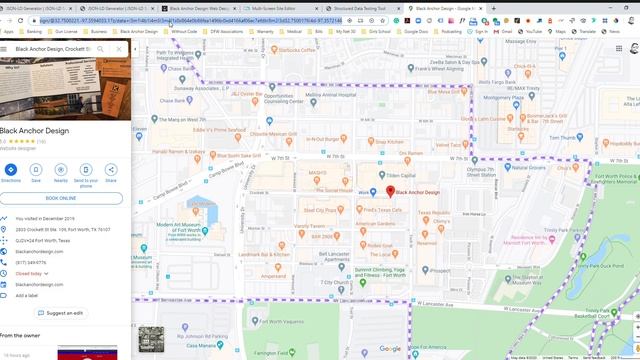This screenshot has width=640, height=360.
Task: Share this place with the Share icon
Action: [111, 169]
